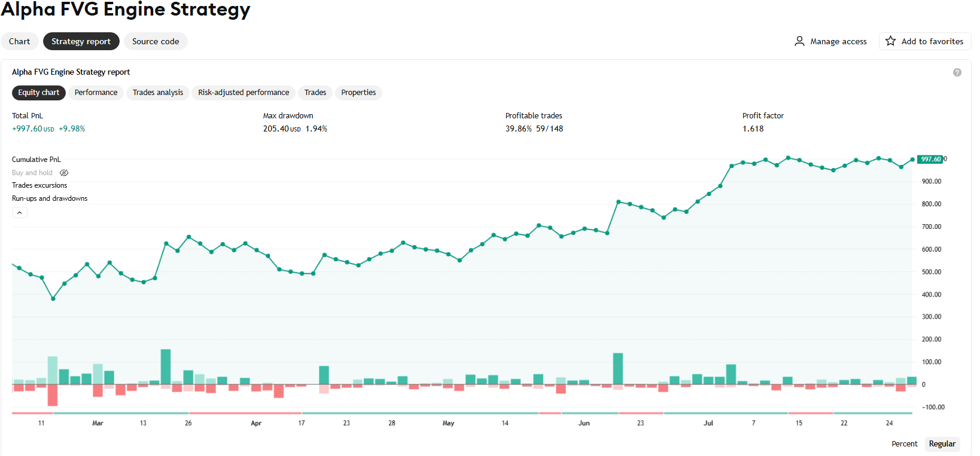The image size is (980, 456).
Task: Select the Regular scale mode
Action: (942, 444)
